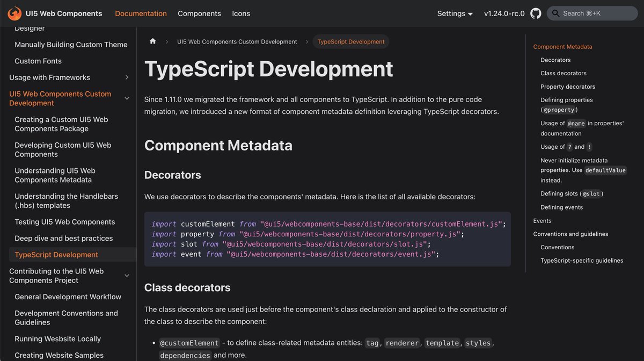Jump to Property decorators in table of contents

point(568,86)
